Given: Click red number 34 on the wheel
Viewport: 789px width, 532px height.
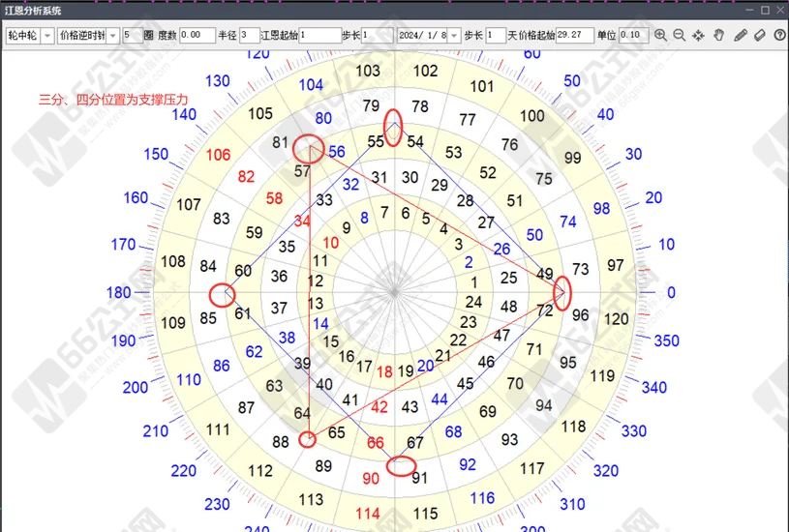Looking at the screenshot, I should (x=302, y=221).
